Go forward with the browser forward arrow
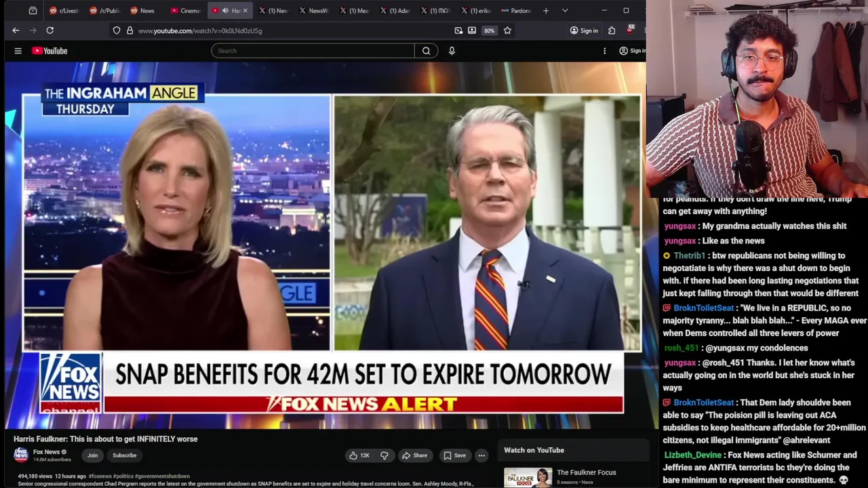This screenshot has height=488, width=868. pyautogui.click(x=33, y=30)
